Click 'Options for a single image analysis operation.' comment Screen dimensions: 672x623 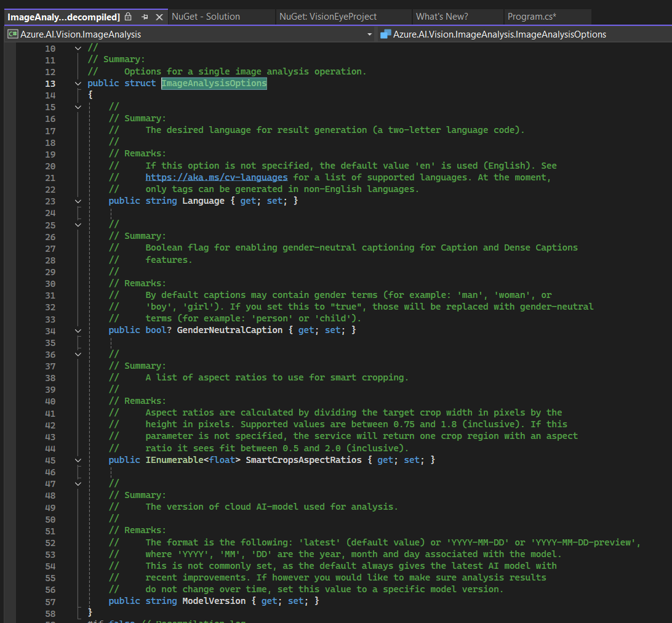point(245,71)
